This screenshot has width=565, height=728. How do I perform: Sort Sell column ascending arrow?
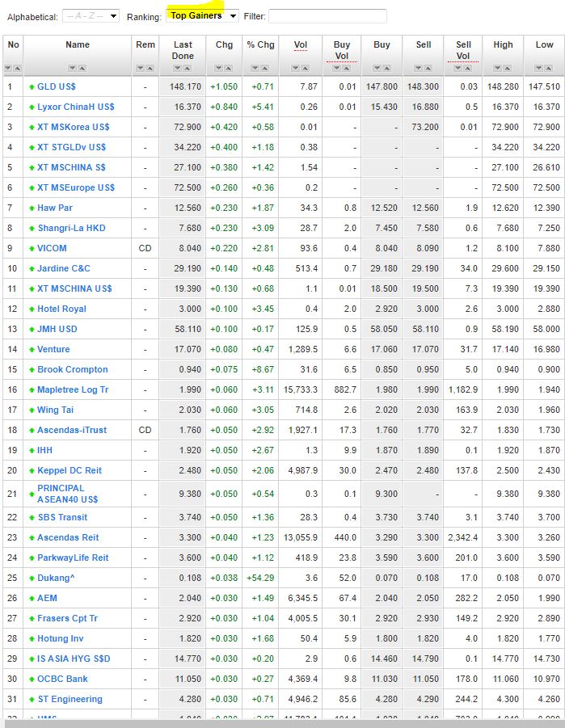pos(428,68)
